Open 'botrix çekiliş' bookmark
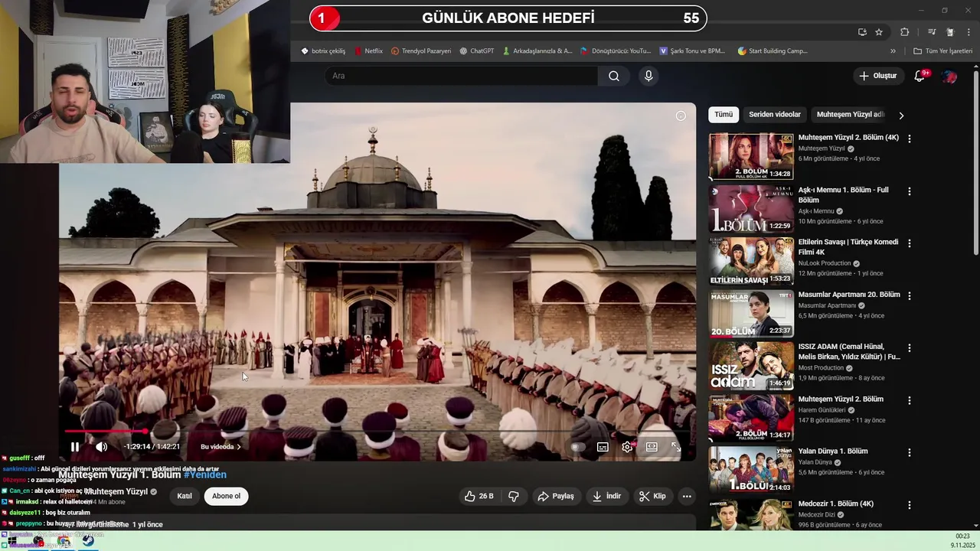Viewport: 980px width, 551px height. pyautogui.click(x=323, y=51)
